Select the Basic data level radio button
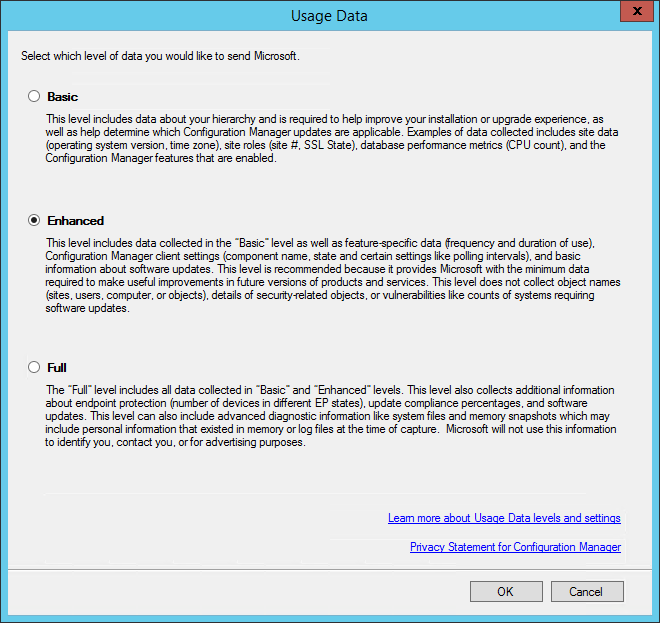Viewport: 660px width, 623px height. coord(34,96)
